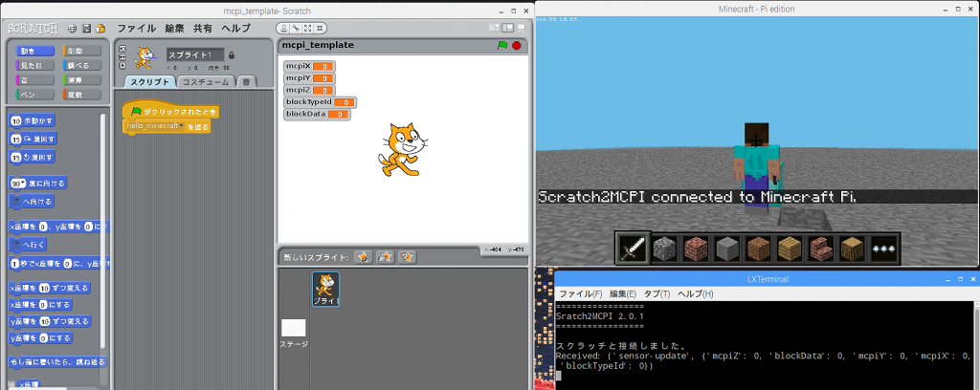
Task: Open the 90 degrees direction dropdown
Action: (x=23, y=184)
